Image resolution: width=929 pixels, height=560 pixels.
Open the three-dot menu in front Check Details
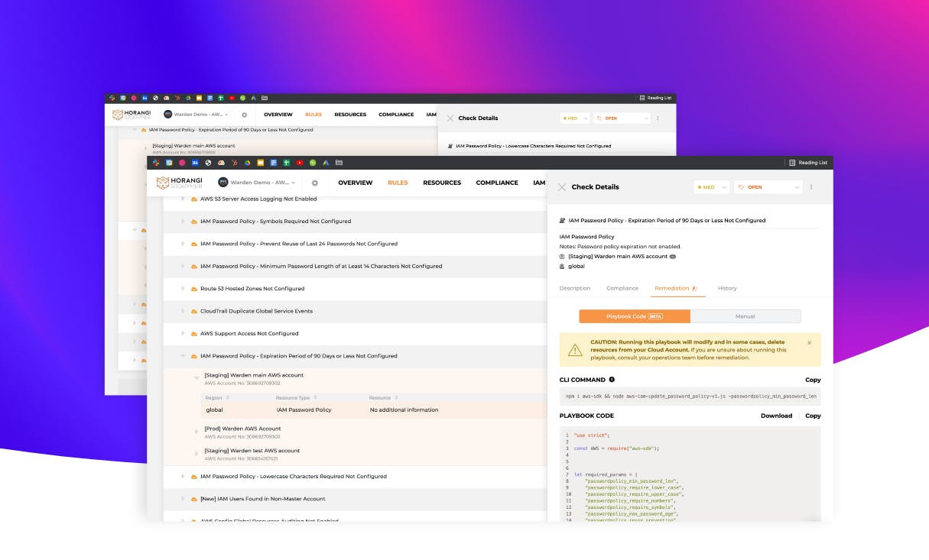coord(811,187)
